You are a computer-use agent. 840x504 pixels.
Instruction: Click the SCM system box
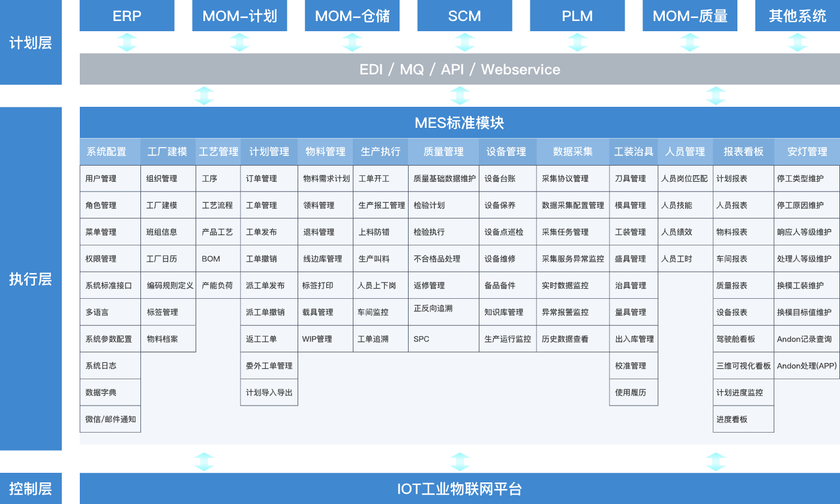464,16
